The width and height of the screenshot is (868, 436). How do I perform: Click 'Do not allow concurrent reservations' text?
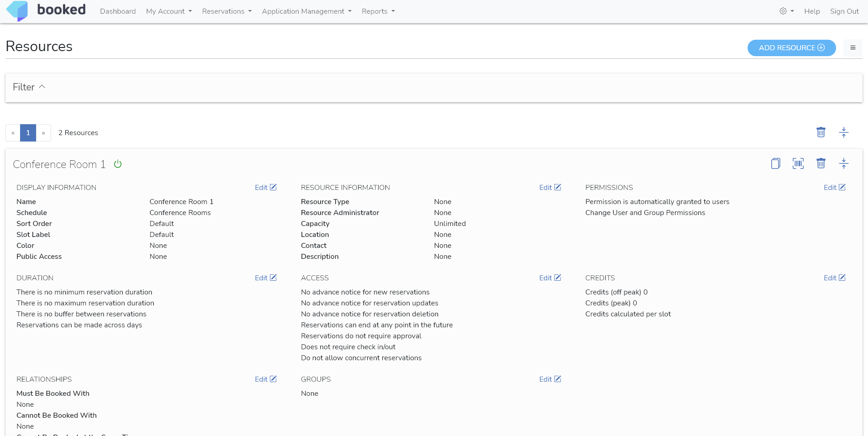click(361, 358)
